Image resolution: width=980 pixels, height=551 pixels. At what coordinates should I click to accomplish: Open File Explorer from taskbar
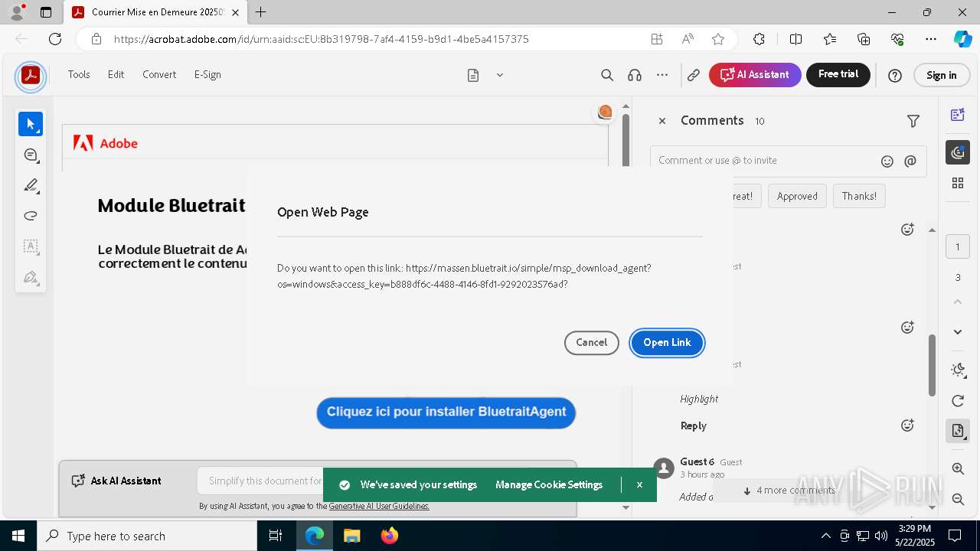pos(351,536)
